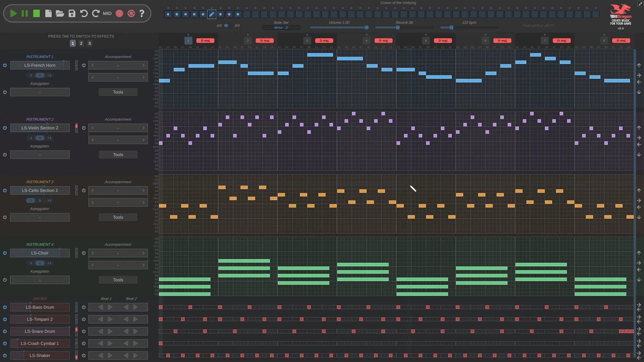Click the D maj chord for pattern 2
This screenshot has height=362, width=644.
point(265,41)
